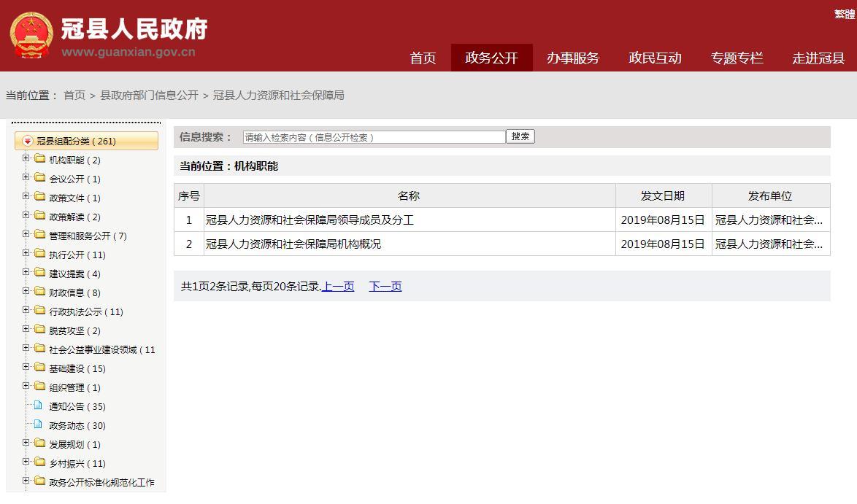The width and height of the screenshot is (857, 504).
Task: Click breadcrumb link 县政府部门信息公开
Action: (149, 96)
